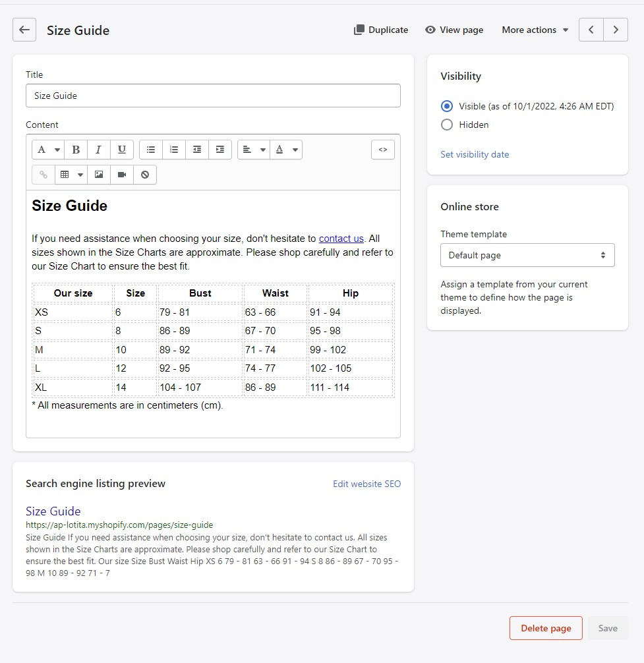Insert a video into content
644x663 pixels.
(x=122, y=175)
